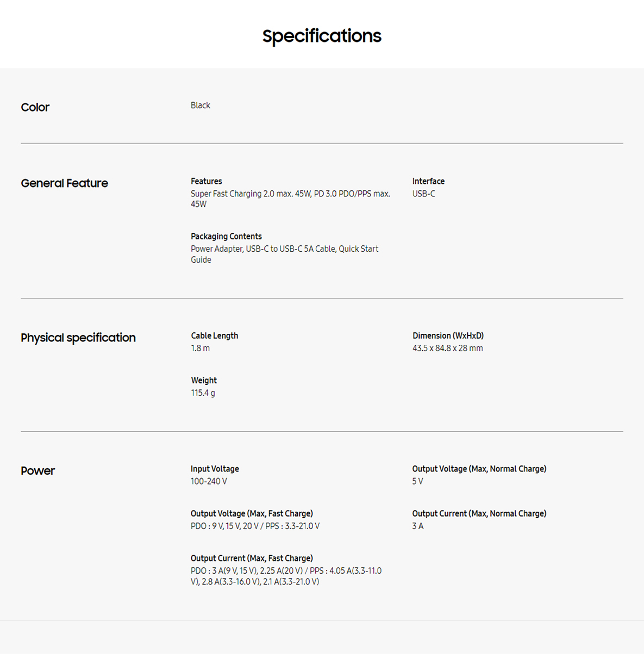
Task: Click the Packaging Contents label
Action: click(x=226, y=237)
